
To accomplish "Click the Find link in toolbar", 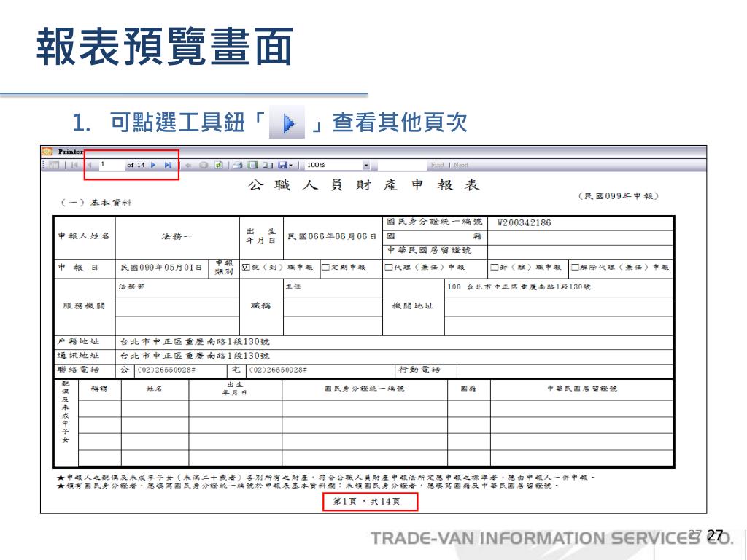I will pyautogui.click(x=437, y=165).
